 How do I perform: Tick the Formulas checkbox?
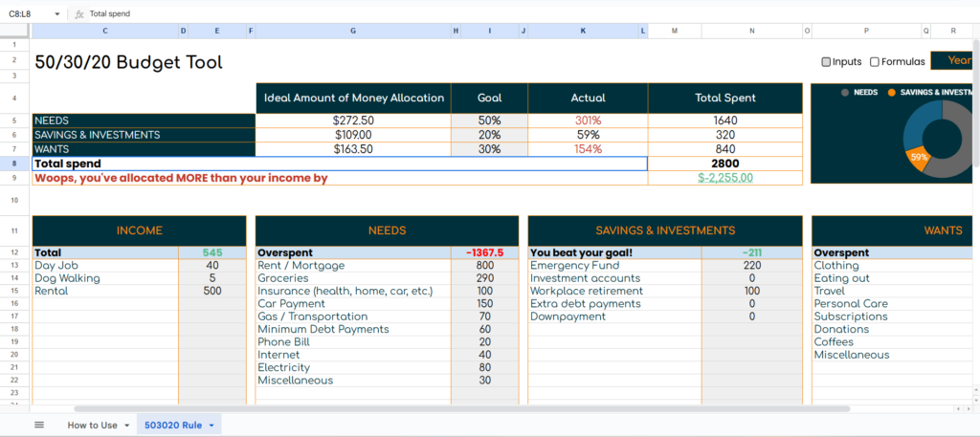[875, 62]
